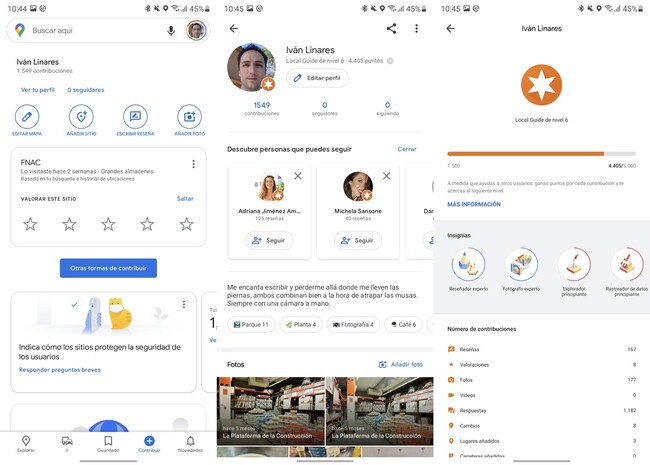
Task: Tap the large profile photo of Iván Linares
Action: (x=251, y=67)
